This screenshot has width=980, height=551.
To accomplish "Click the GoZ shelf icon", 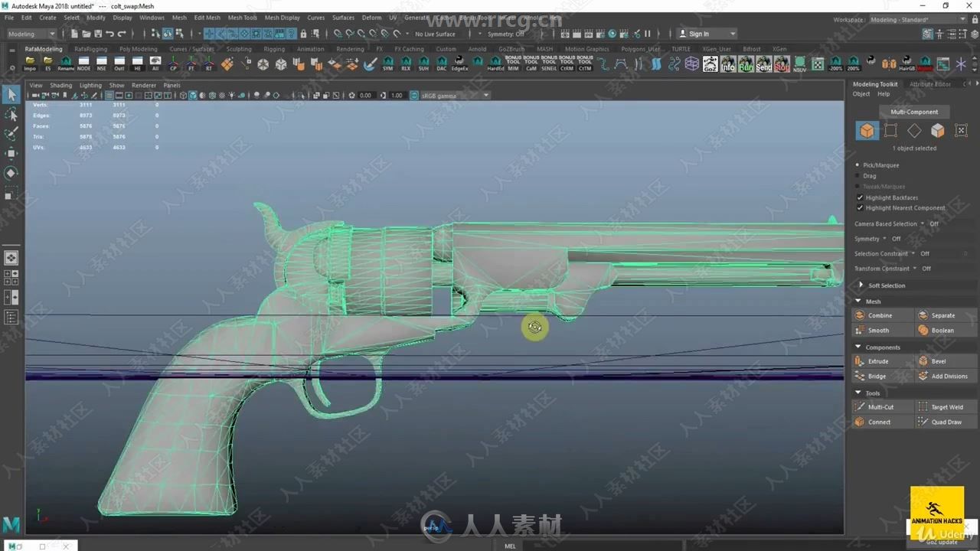I will pyautogui.click(x=710, y=64).
